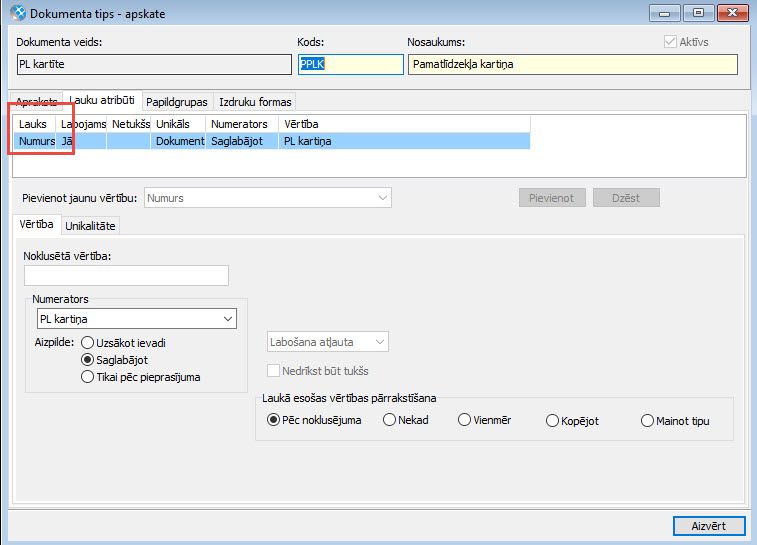757x545 pixels.
Task: Click the Aizvērt button
Action: click(709, 526)
